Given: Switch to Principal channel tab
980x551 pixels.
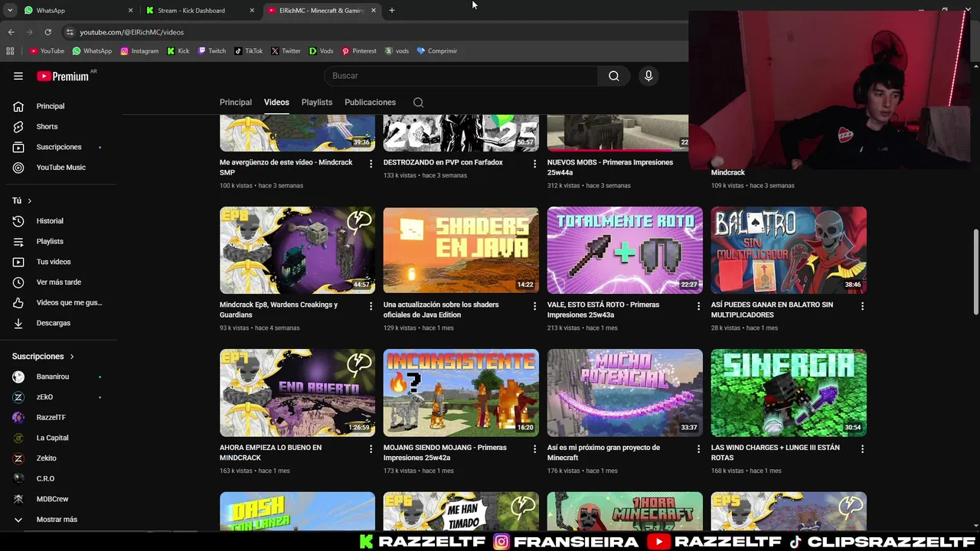Looking at the screenshot, I should click(236, 103).
